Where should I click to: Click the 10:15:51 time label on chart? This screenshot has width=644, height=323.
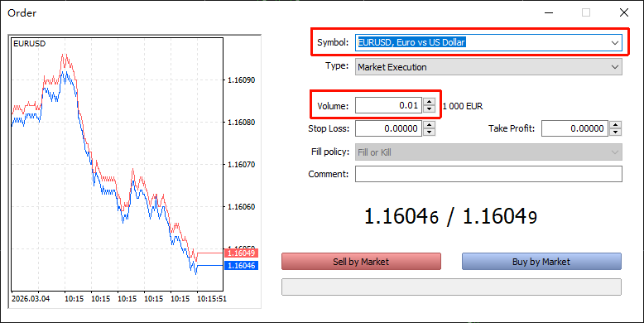(x=212, y=299)
